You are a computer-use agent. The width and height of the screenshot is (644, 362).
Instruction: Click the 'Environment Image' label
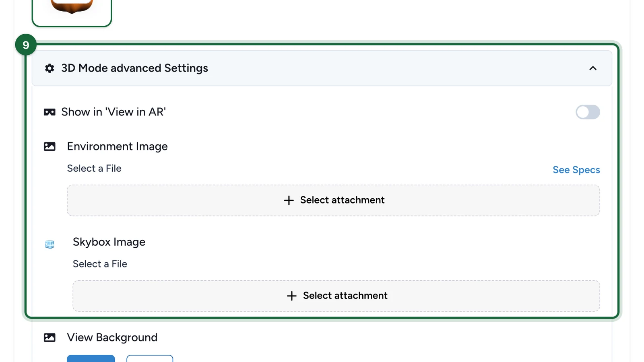pyautogui.click(x=117, y=146)
